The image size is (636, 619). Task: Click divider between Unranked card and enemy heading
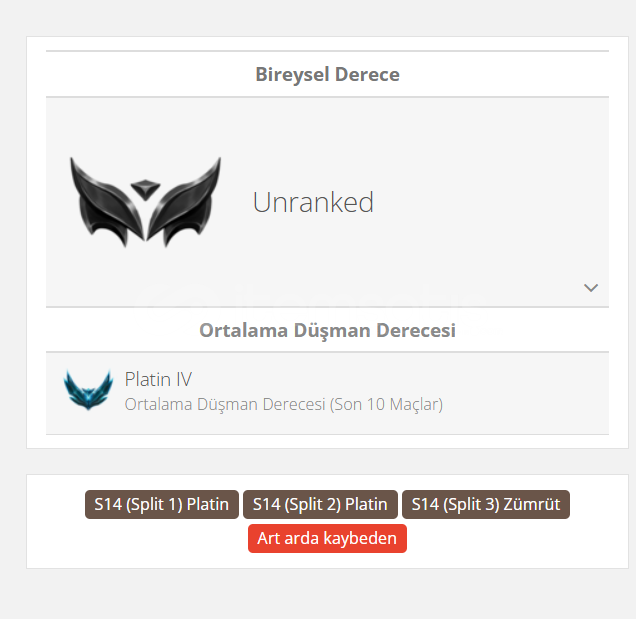click(x=327, y=307)
